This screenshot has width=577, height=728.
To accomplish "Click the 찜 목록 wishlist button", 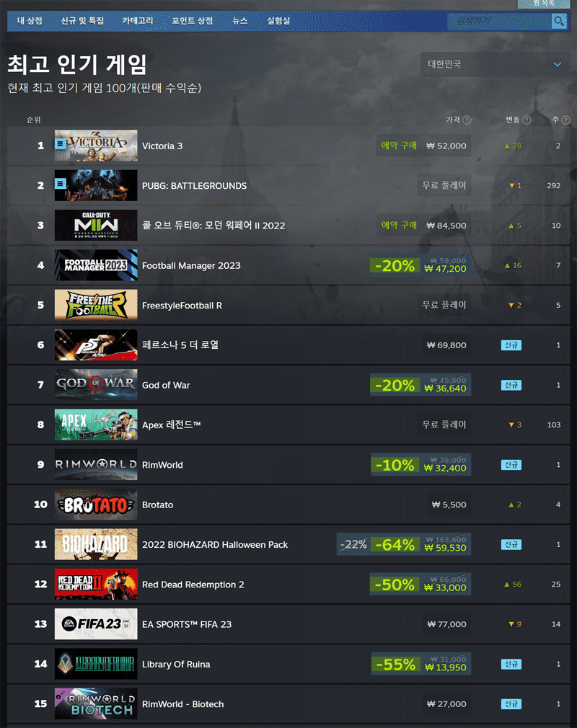I will 544,4.
